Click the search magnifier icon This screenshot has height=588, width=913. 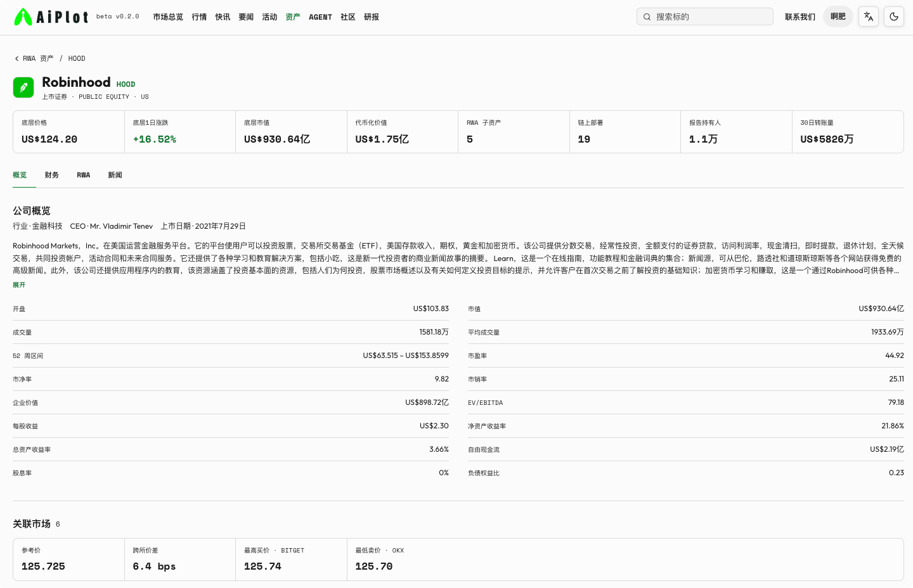(x=647, y=16)
